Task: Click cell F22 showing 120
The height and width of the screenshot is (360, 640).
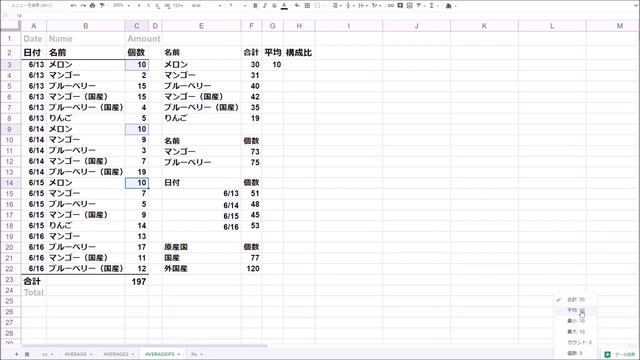Action: [251, 269]
